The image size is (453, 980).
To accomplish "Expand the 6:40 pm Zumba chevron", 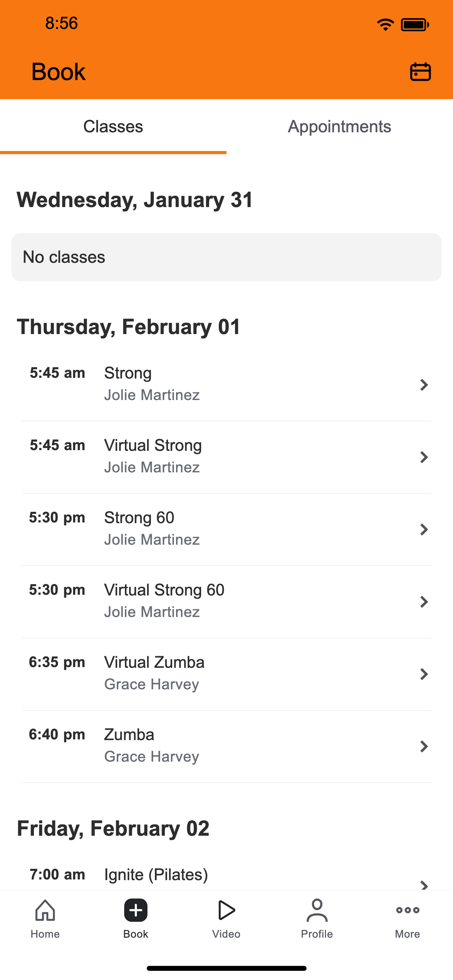I will [x=424, y=746].
